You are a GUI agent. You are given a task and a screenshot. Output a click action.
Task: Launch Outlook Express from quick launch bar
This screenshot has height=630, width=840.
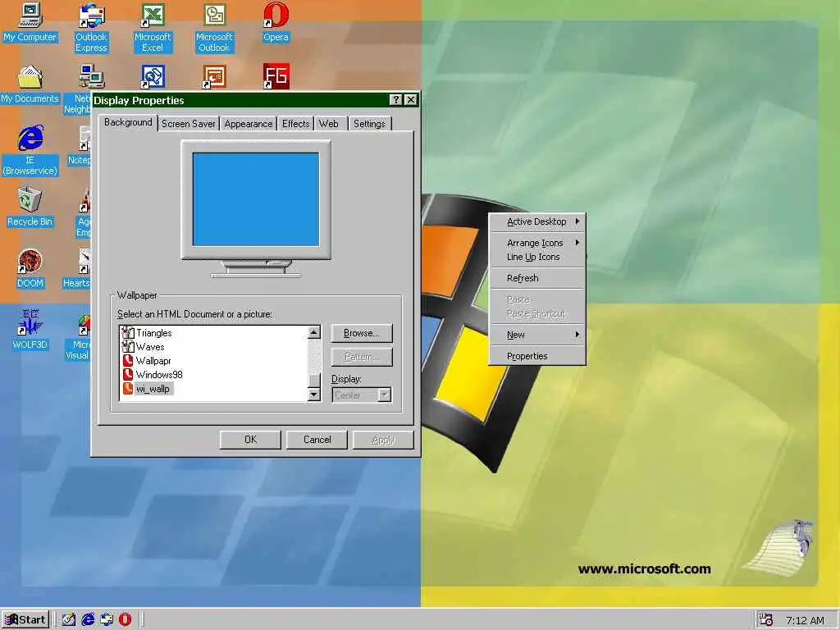click(107, 619)
